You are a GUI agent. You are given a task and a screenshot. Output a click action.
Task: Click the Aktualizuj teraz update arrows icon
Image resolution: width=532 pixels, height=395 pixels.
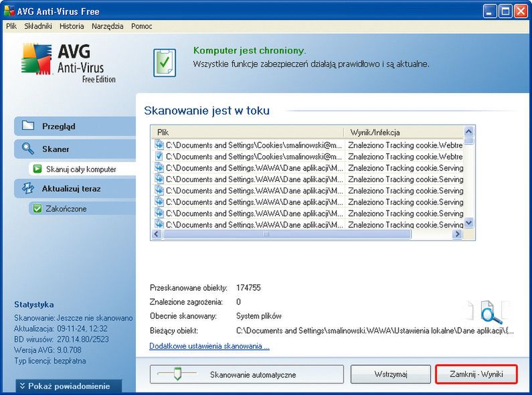(28, 188)
